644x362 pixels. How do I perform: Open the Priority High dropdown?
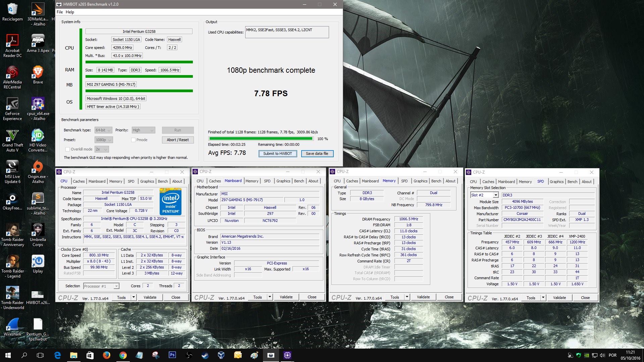pos(143,130)
